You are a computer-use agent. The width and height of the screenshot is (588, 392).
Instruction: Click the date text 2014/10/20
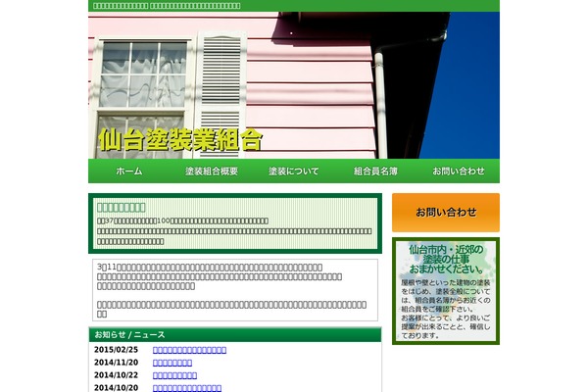(117, 388)
